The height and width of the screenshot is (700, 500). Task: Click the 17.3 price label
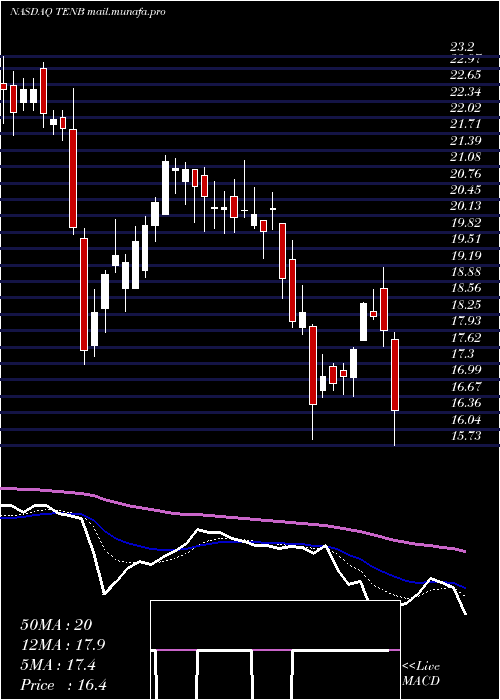[462, 354]
